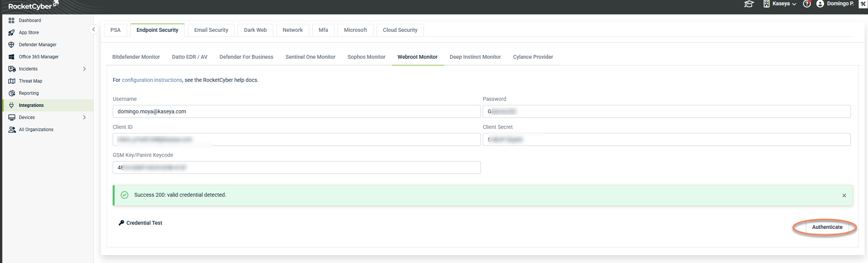Click the Office 365 Manager Windows icon
The image size is (868, 263).
[x=11, y=57]
